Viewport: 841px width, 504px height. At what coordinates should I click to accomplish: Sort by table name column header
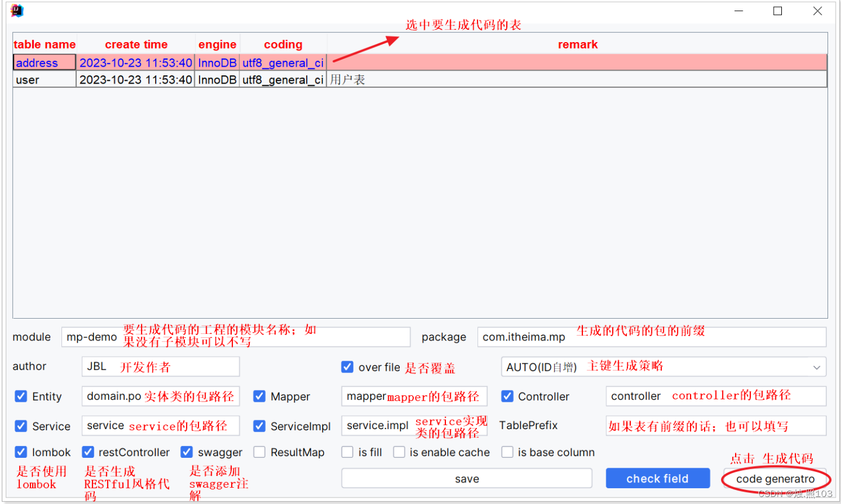44,44
